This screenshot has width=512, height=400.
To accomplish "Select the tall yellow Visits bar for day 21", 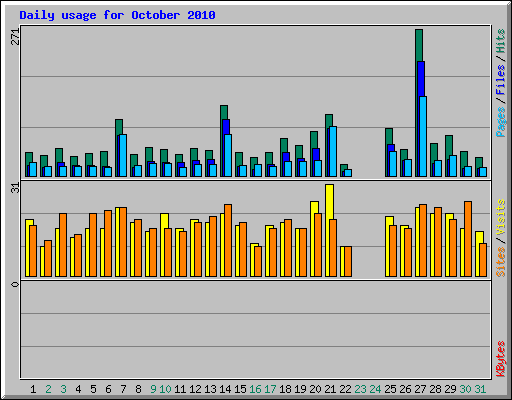I will (329, 202).
